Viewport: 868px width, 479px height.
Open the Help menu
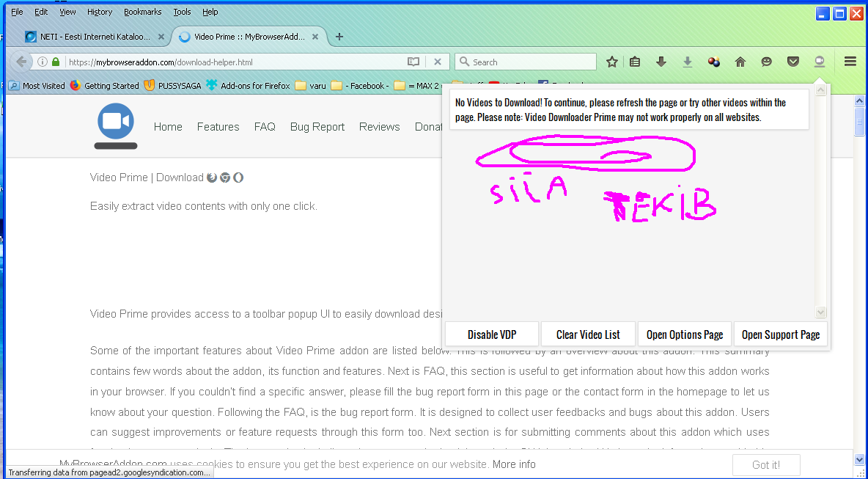[x=210, y=12]
